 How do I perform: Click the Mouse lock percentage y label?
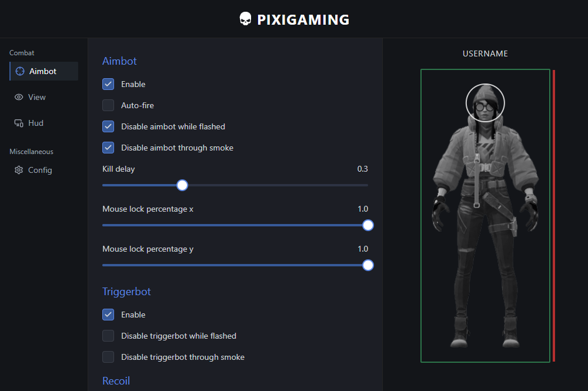(x=148, y=249)
